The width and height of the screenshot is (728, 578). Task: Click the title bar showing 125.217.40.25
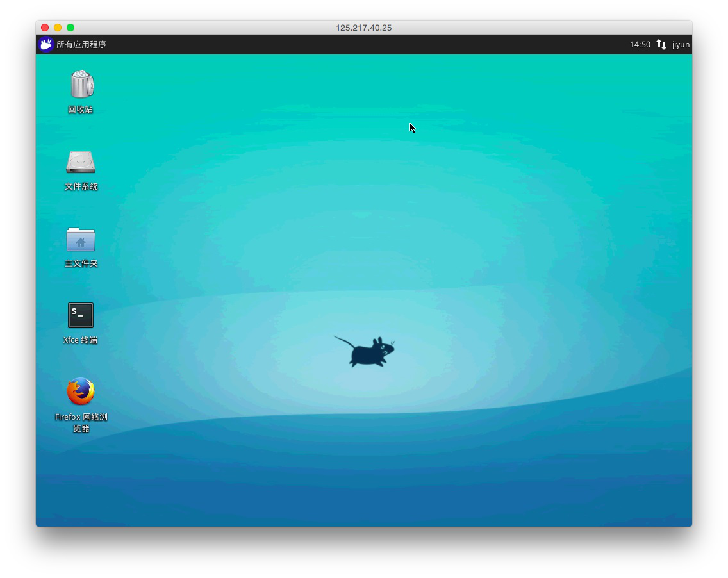pyautogui.click(x=364, y=28)
